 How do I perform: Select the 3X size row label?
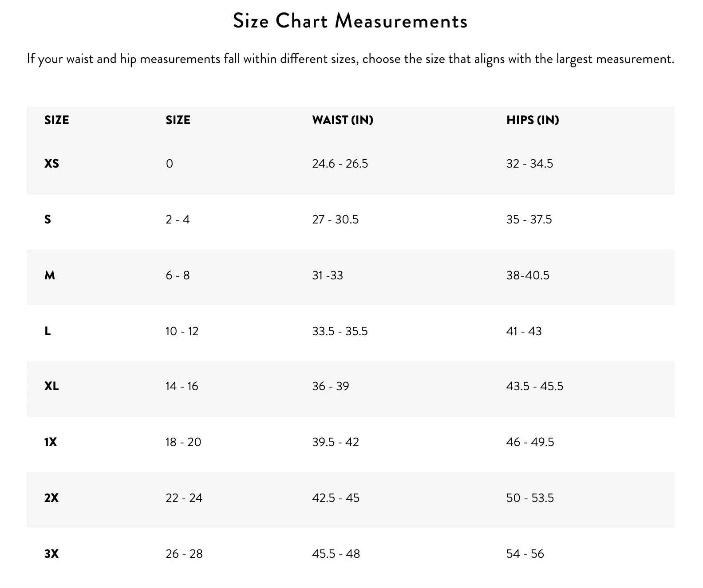pos(51,554)
